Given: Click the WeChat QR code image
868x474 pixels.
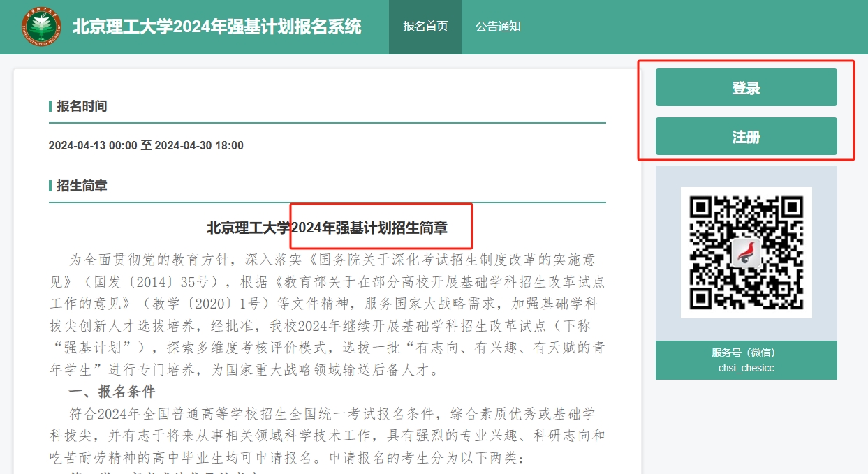Looking at the screenshot, I should (746, 253).
